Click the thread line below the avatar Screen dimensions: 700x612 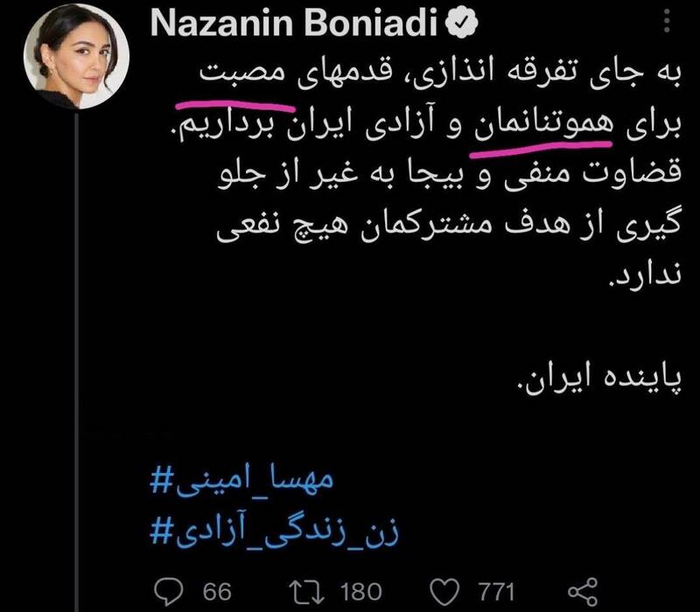[79, 350]
